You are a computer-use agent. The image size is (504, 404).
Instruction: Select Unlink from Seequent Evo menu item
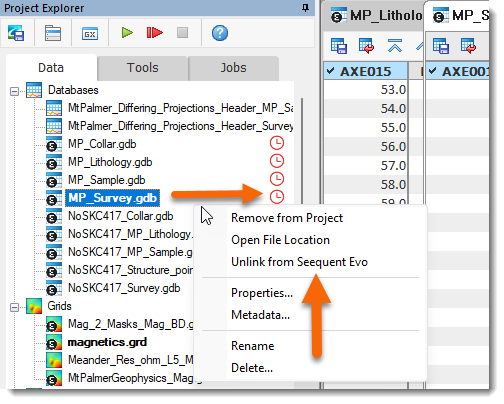(x=299, y=262)
